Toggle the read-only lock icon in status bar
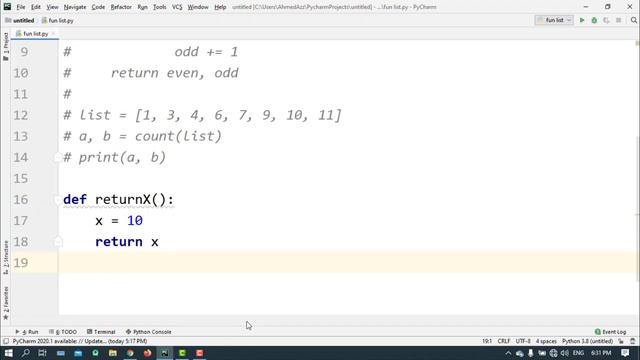640x360 pixels. point(621,341)
